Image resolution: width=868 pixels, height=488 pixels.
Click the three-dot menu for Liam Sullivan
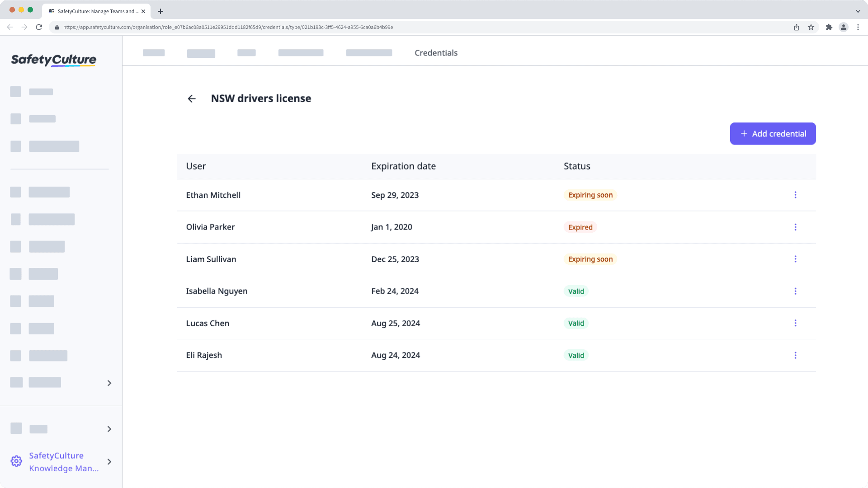point(795,258)
